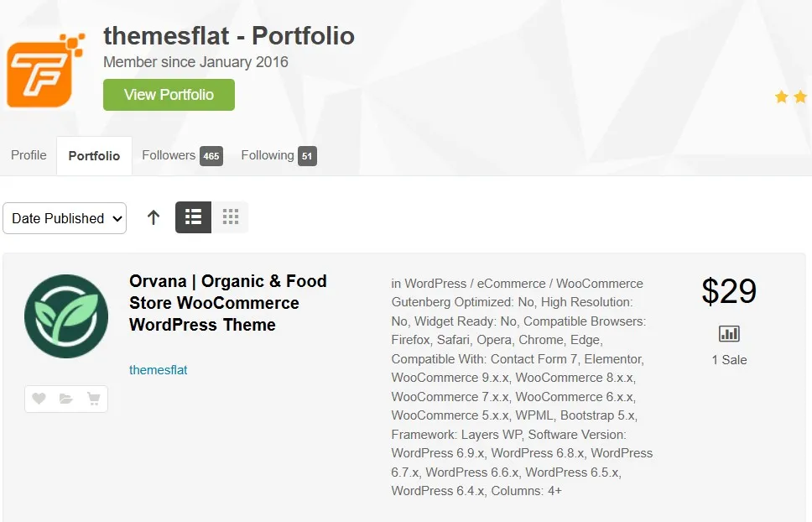Open the Date Published sort dropdown
This screenshot has width=812, height=522.
[x=65, y=218]
